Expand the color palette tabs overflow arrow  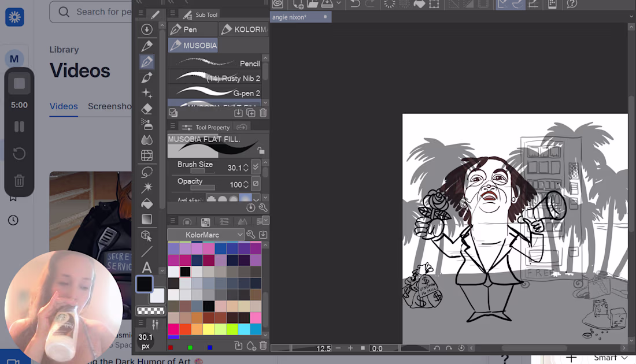(x=266, y=220)
